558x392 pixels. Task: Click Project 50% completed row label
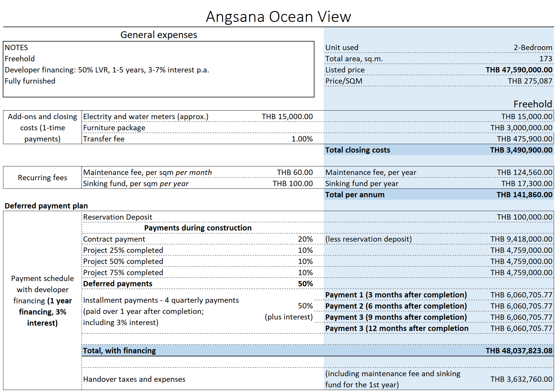[x=123, y=261]
